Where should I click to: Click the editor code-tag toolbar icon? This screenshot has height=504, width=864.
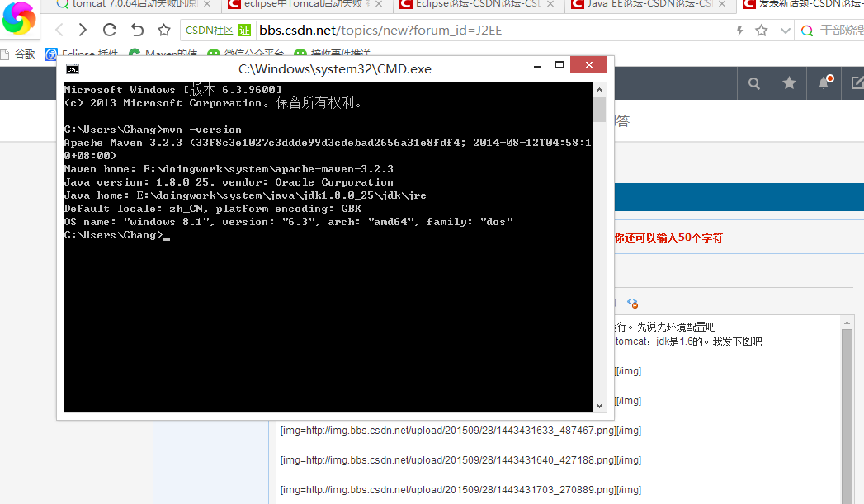(632, 303)
